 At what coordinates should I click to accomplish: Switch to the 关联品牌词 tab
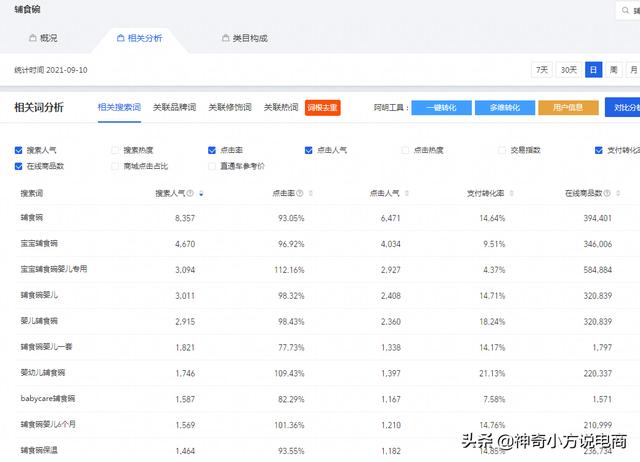click(173, 107)
